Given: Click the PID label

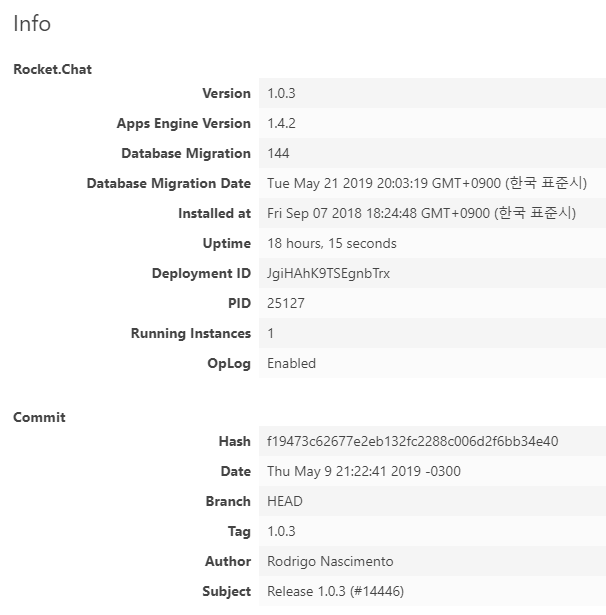Looking at the screenshot, I should (x=239, y=303).
